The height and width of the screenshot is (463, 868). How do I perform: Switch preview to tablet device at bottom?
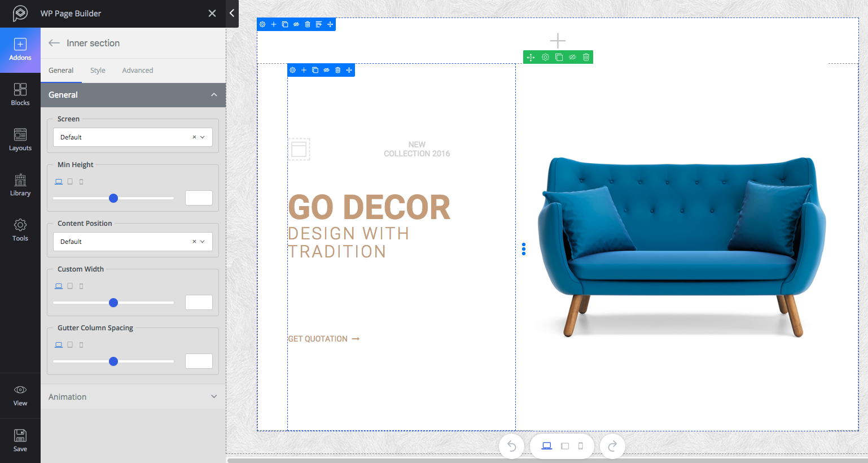565,446
